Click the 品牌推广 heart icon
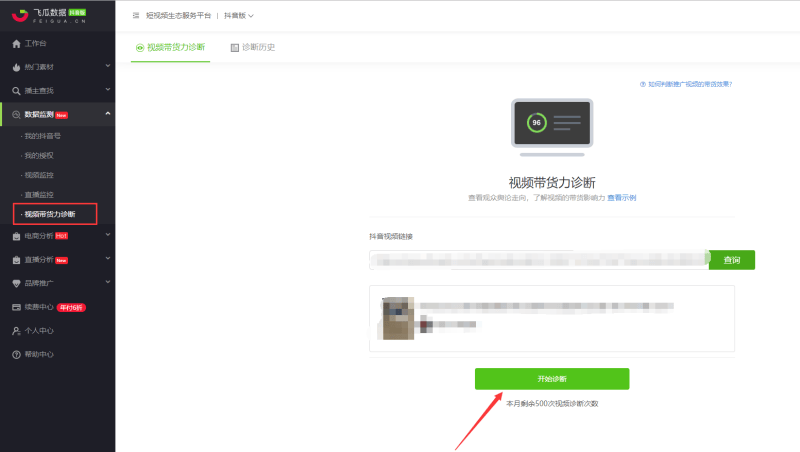800x452 pixels. [16, 284]
